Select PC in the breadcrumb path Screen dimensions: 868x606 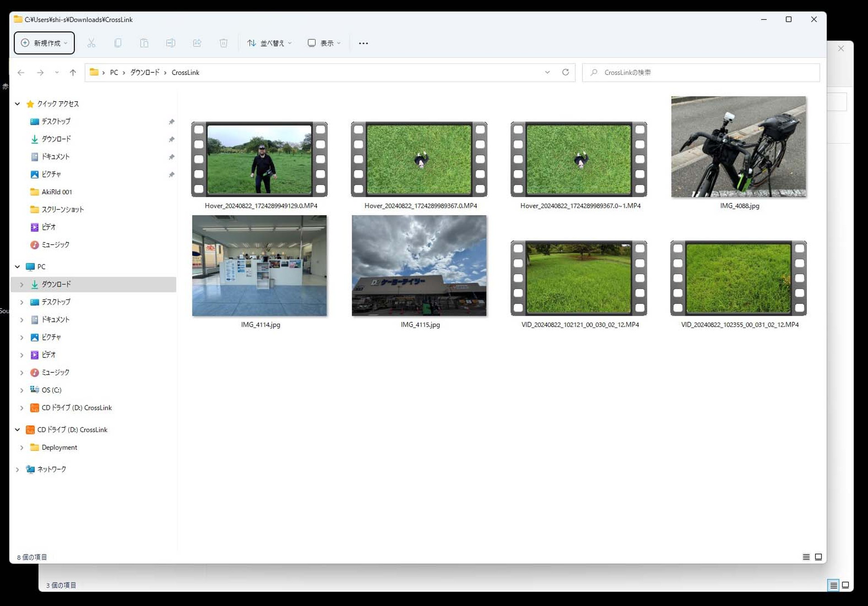113,72
